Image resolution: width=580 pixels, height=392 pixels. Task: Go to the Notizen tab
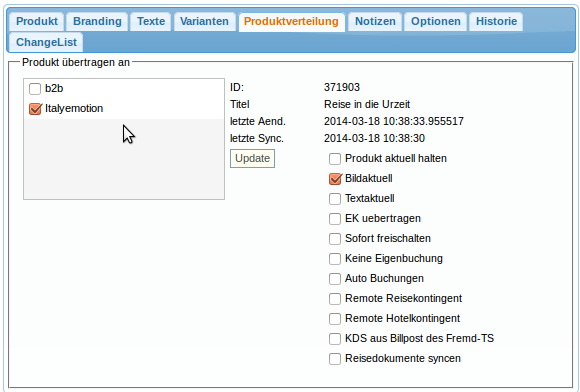375,21
